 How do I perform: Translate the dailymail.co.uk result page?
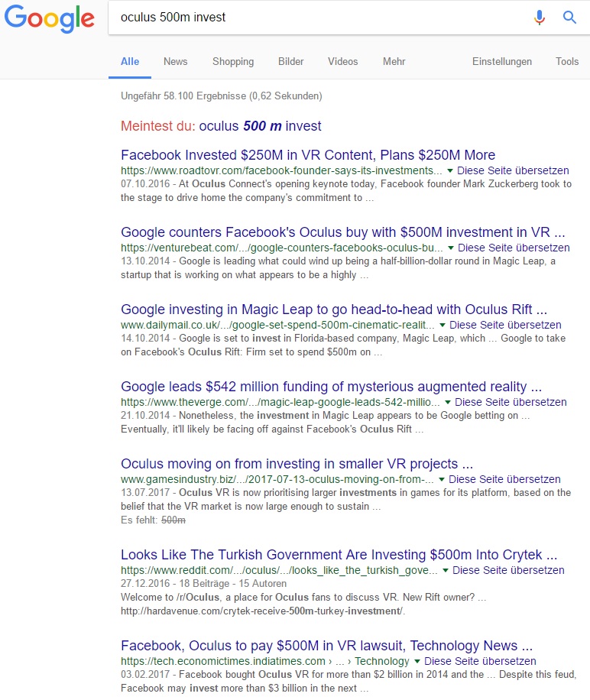[x=505, y=325]
